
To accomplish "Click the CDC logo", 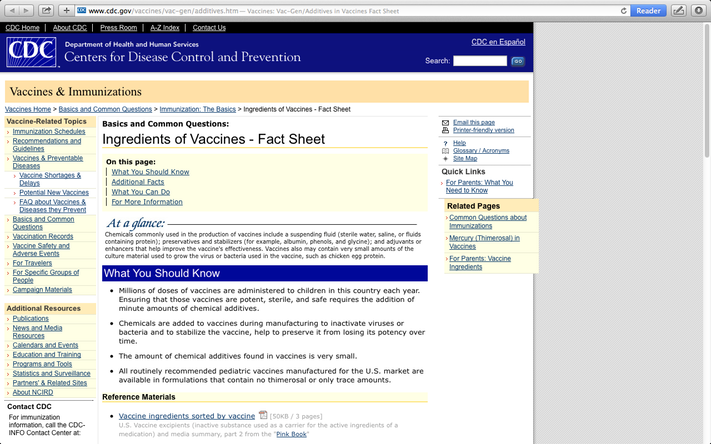I will tap(31, 52).
